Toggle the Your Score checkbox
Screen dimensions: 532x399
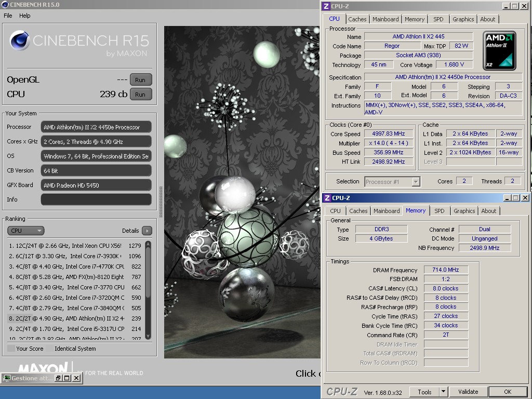(11, 349)
